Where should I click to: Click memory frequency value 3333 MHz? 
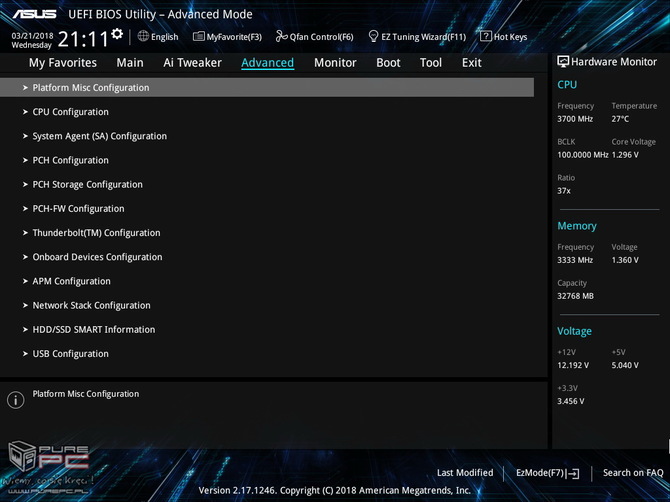point(575,260)
